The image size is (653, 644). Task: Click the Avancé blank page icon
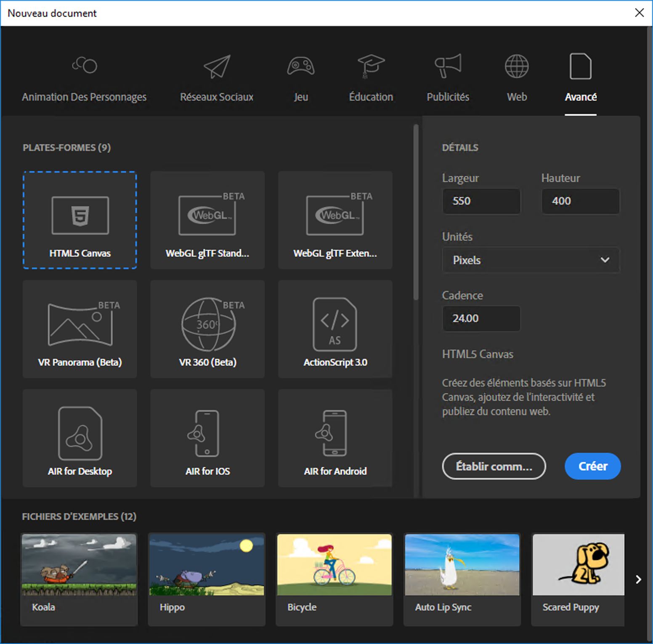(x=581, y=66)
